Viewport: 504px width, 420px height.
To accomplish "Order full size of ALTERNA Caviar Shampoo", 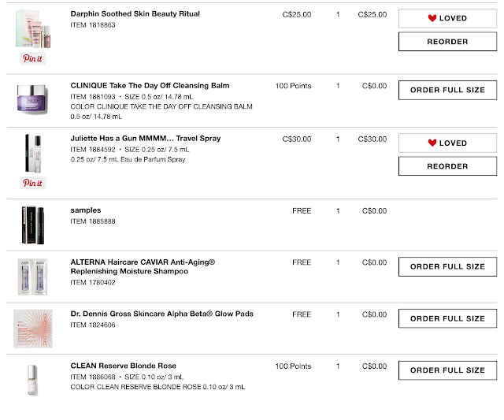I will (x=447, y=266).
